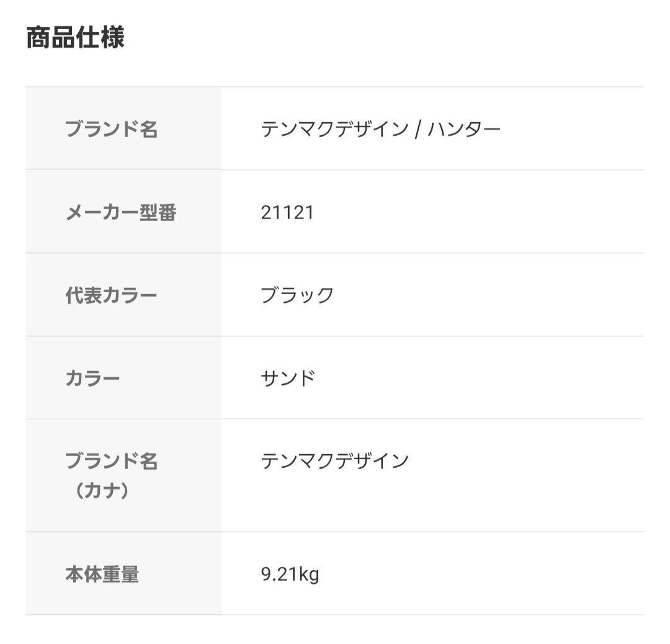Viewport: 670px width, 644px height.
Task: Select the standalone カラー row label
Action: [93, 378]
